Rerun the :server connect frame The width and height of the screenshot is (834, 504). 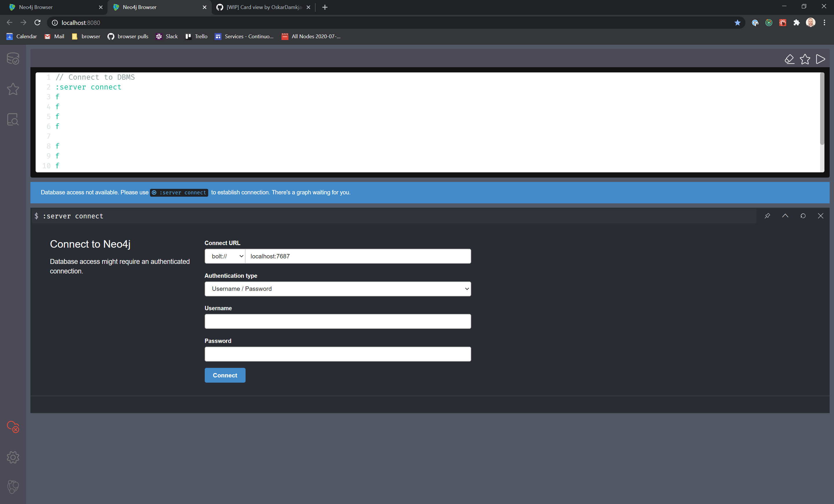tap(803, 216)
